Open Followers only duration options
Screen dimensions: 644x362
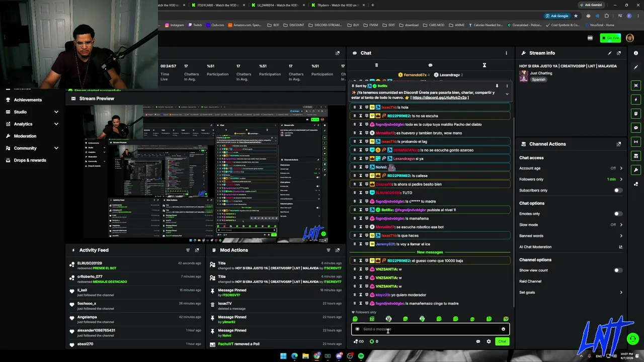click(x=621, y=179)
